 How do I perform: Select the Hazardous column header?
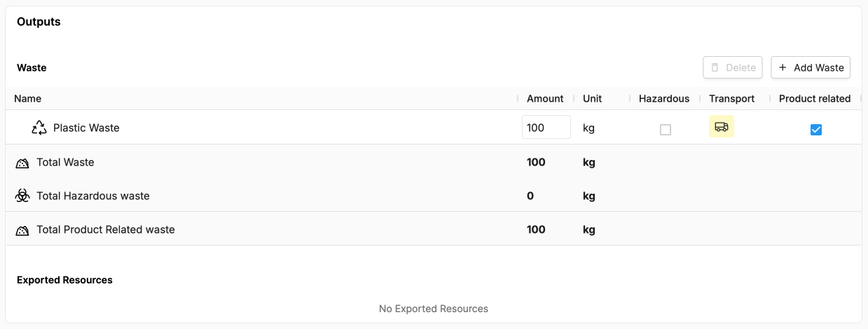coord(663,99)
